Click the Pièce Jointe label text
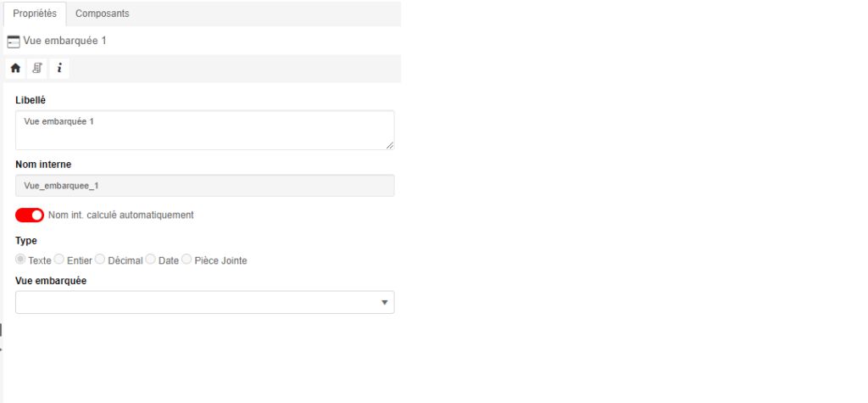Screen dimensions: 868x403 click(220, 260)
